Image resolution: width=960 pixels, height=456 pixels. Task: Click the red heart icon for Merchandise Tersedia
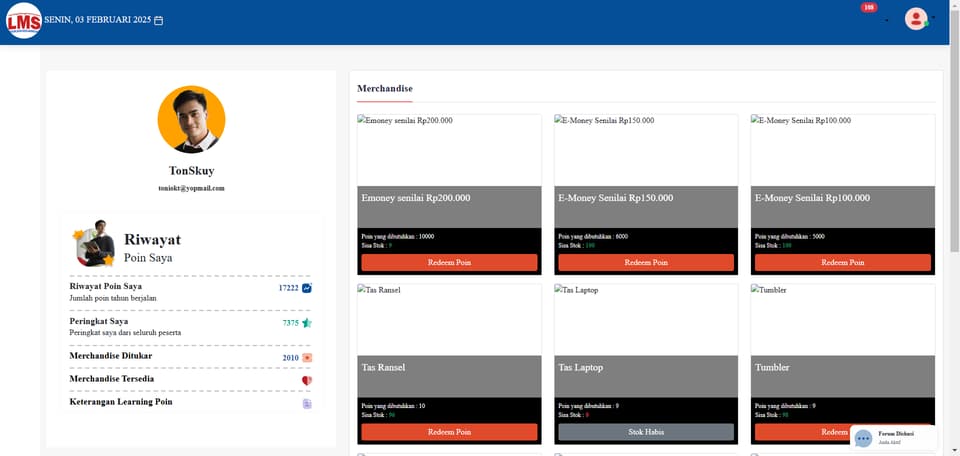click(x=307, y=381)
